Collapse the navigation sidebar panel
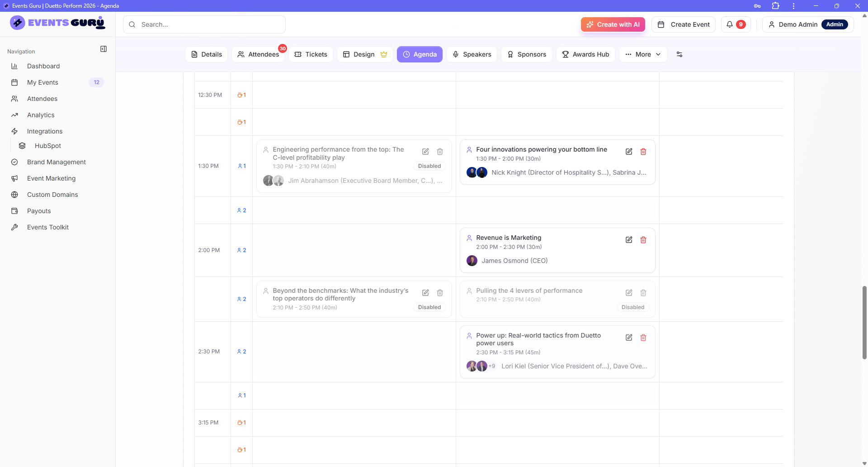Image resolution: width=868 pixels, height=467 pixels. pyautogui.click(x=104, y=49)
